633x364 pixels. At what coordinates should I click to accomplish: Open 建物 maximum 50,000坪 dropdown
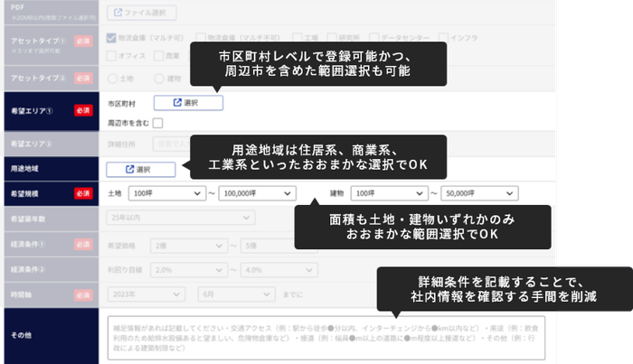coord(479,193)
